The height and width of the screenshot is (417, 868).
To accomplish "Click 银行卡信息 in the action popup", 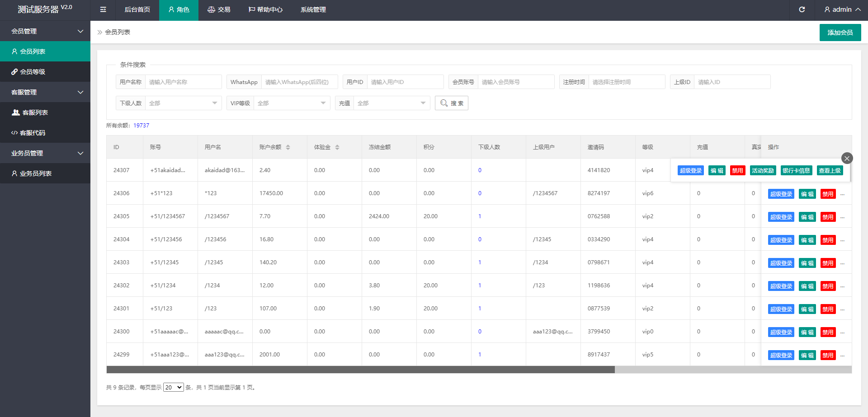I will point(797,170).
